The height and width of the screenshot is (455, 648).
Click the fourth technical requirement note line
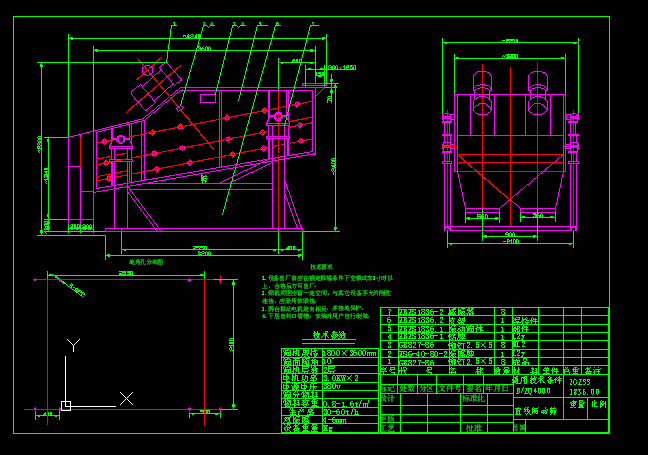coord(315,316)
